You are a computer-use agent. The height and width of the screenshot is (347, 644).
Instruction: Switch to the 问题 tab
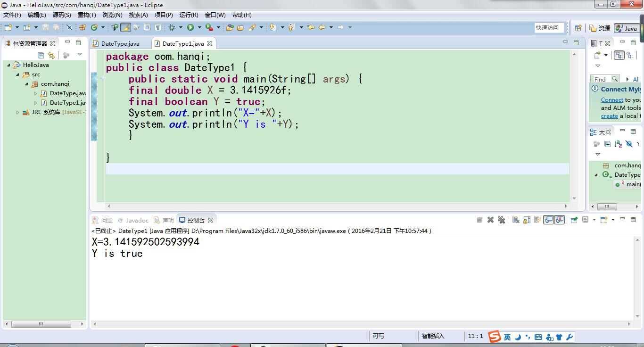[x=103, y=220]
